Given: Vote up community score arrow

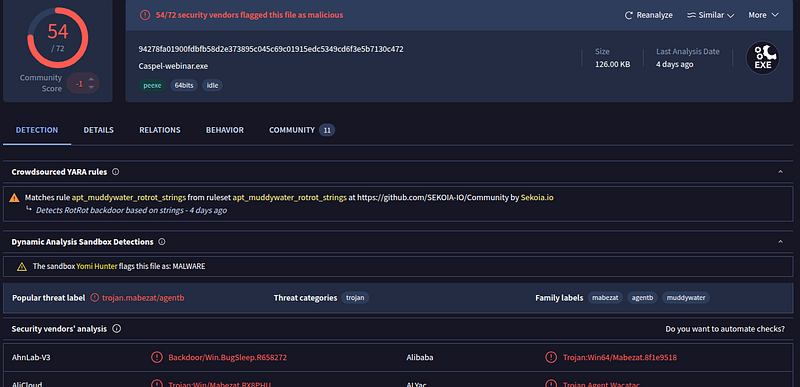Looking at the screenshot, I should (91, 80).
